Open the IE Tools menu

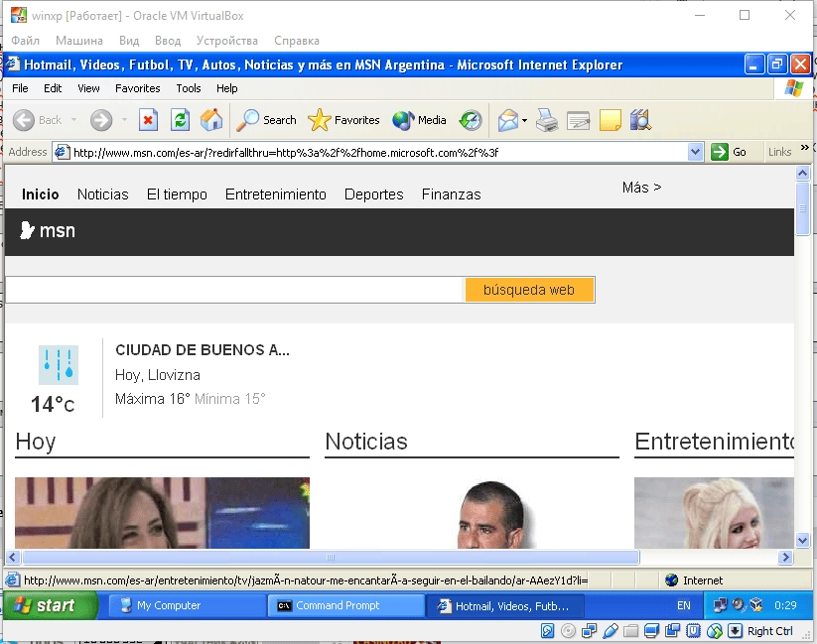point(188,88)
